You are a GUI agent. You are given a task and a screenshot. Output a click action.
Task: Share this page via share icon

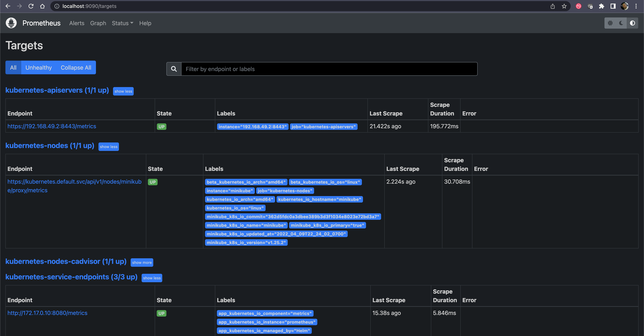(553, 6)
